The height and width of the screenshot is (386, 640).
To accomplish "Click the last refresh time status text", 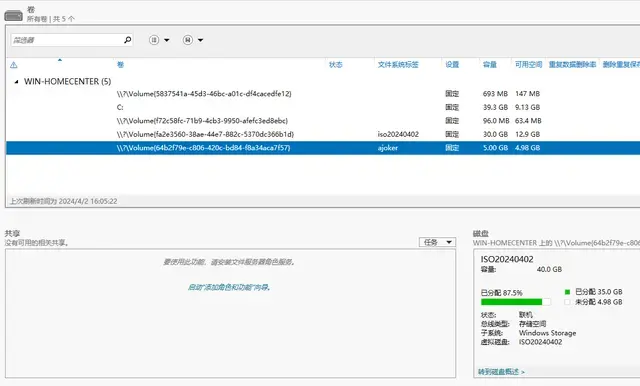I will pos(64,201).
